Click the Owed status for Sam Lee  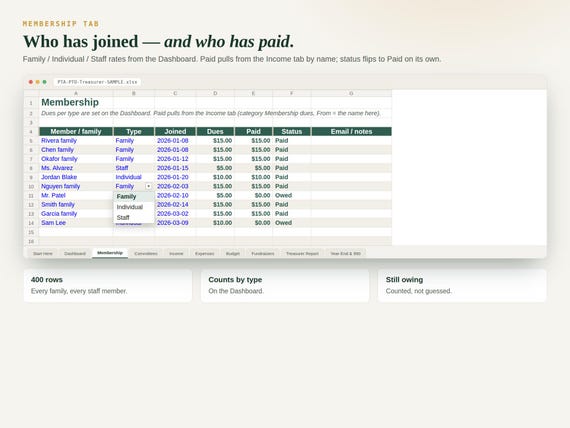(x=292, y=223)
